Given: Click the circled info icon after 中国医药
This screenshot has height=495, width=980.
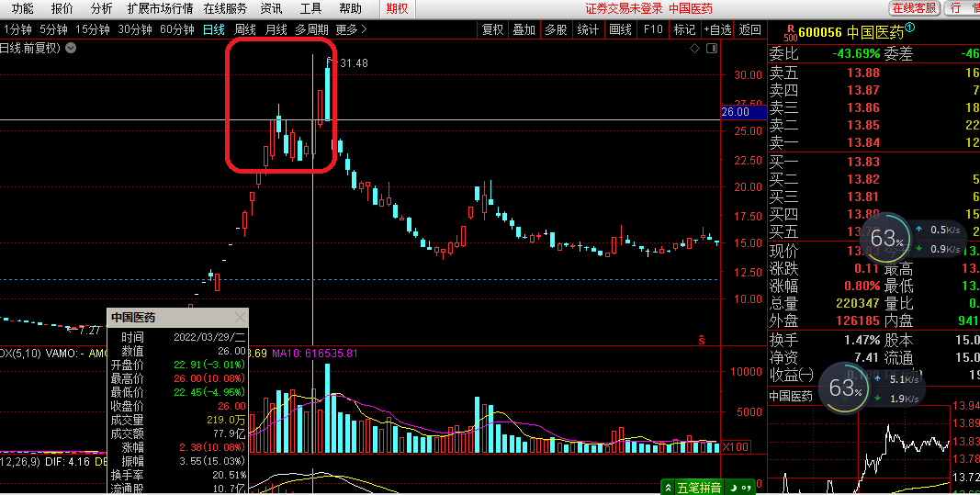Looking at the screenshot, I should click(x=910, y=27).
